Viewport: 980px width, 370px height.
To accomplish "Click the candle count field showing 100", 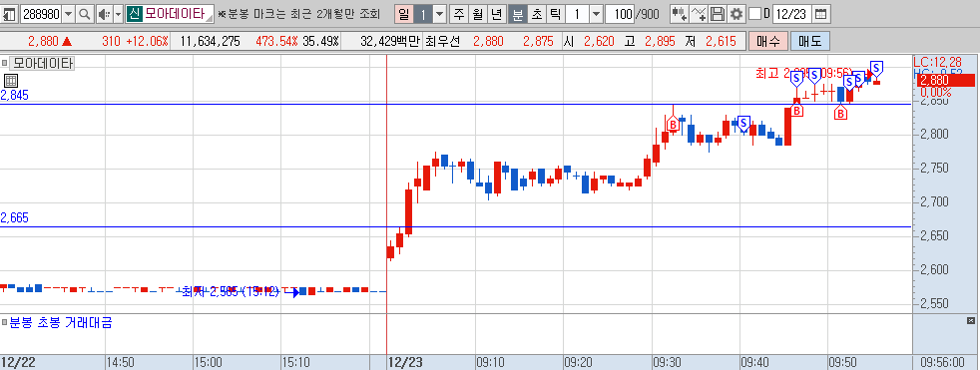I will coord(620,14).
